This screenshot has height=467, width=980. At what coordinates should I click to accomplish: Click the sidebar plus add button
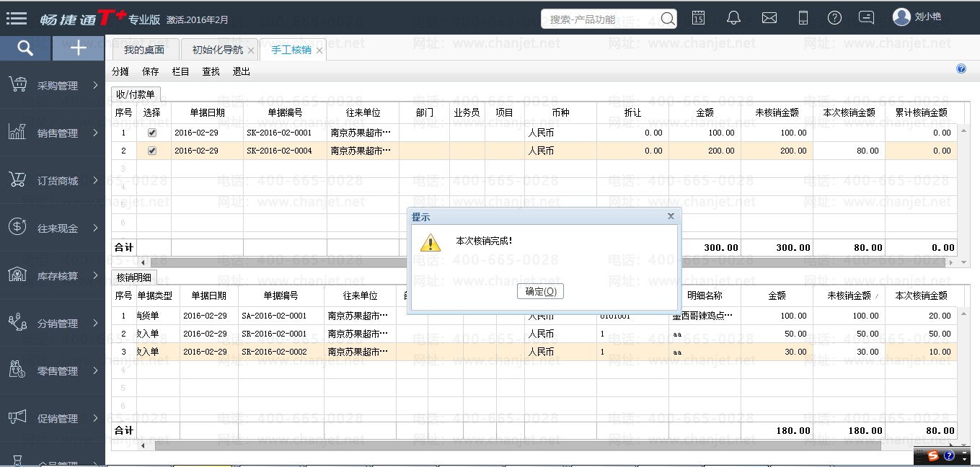(78, 48)
